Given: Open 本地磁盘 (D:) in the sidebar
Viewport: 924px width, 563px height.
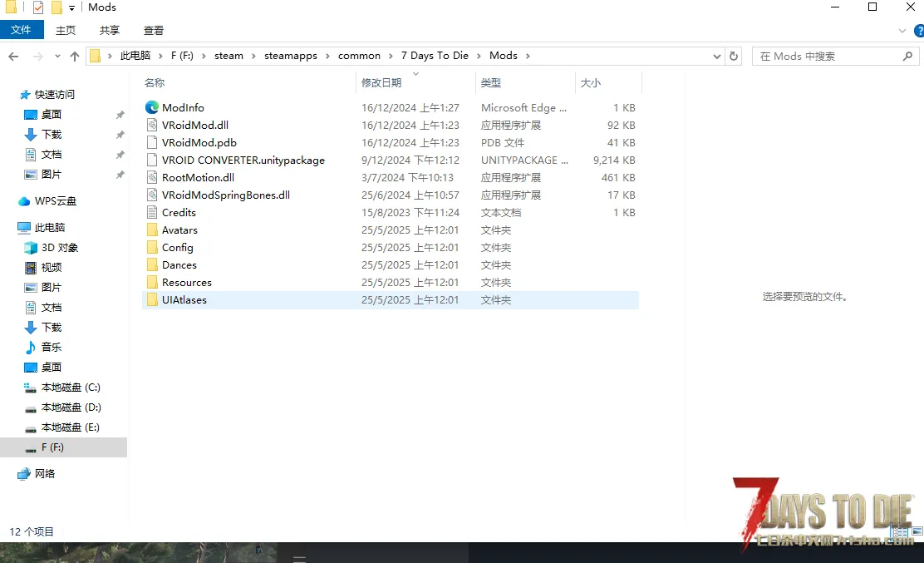Looking at the screenshot, I should pos(61,407).
